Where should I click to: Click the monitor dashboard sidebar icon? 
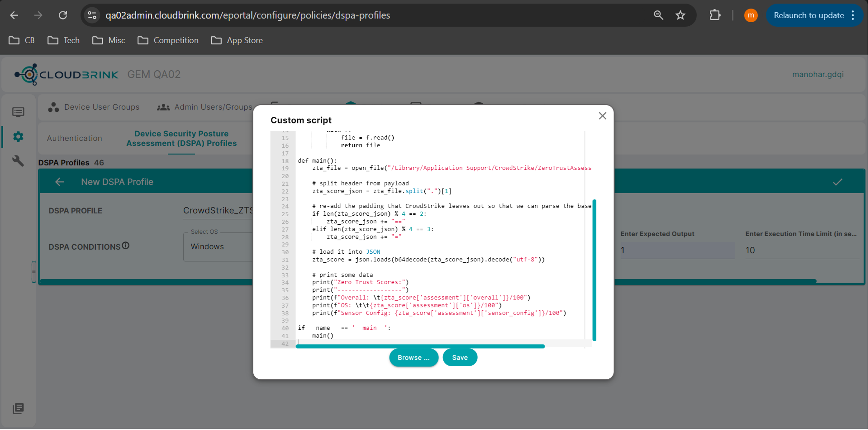coord(18,112)
